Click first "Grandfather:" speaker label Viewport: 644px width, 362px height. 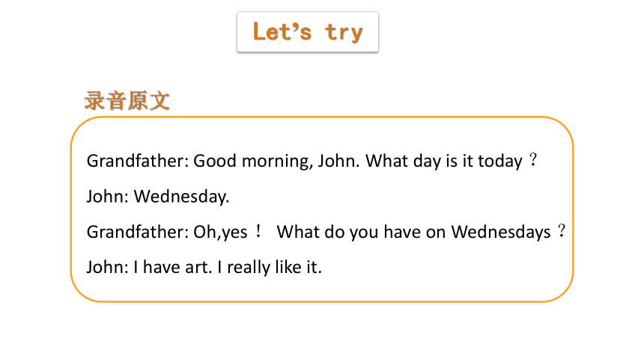point(138,161)
